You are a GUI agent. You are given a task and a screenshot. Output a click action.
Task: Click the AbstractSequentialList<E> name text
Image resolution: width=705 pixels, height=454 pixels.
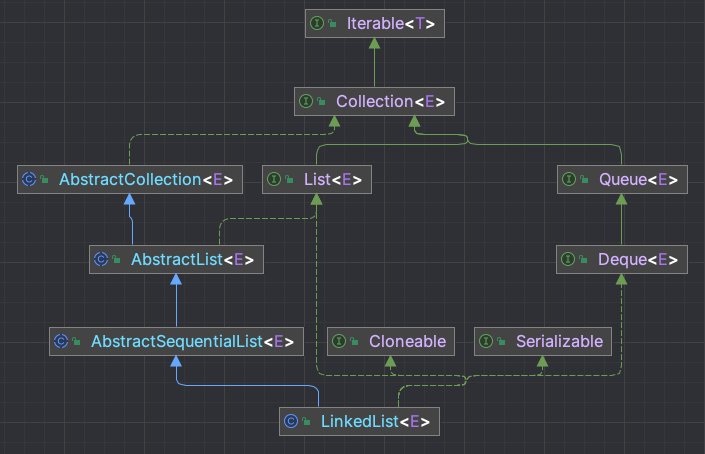pos(192,342)
